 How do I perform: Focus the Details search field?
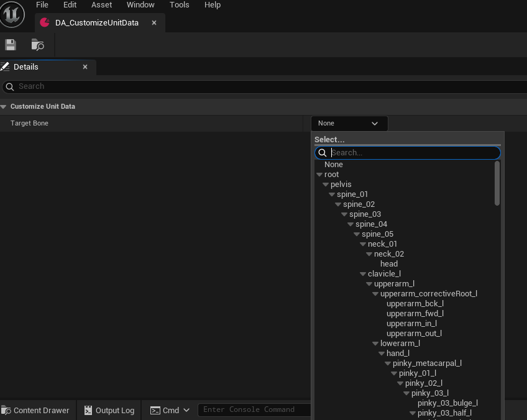coord(265,87)
